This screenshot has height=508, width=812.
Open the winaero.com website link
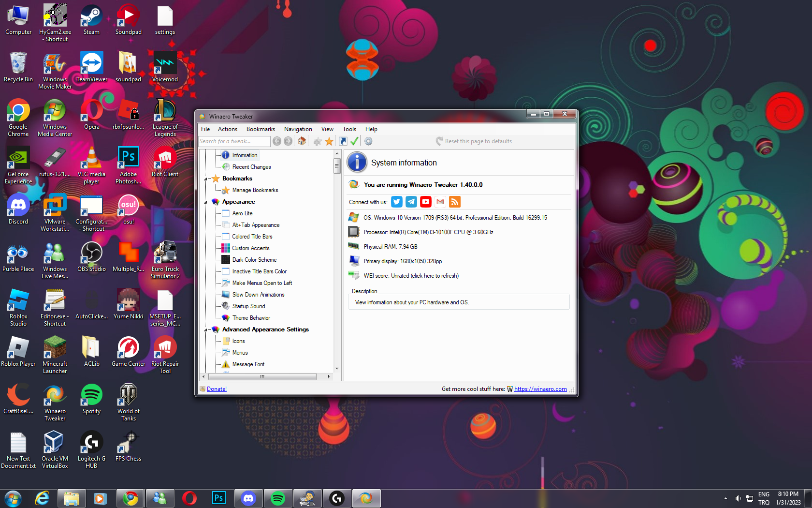click(540, 389)
